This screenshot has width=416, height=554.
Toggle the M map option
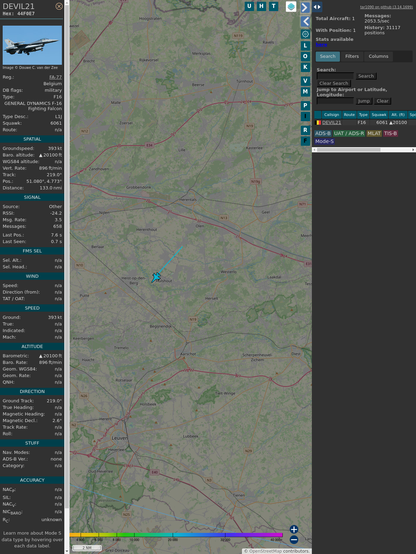[305, 92]
